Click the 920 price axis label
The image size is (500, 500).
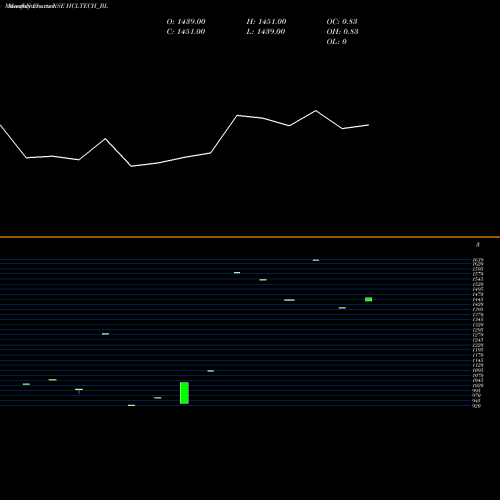[x=477, y=406]
